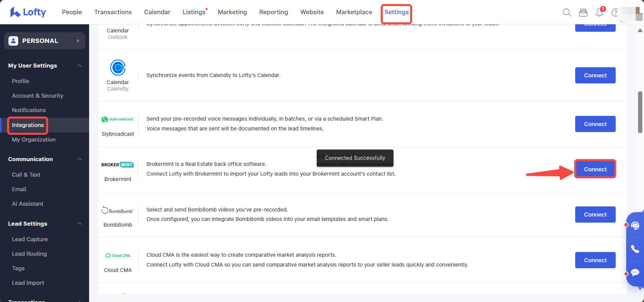This screenshot has width=644, height=302.
Task: Connect the Brokermint integration
Action: coord(595,169)
